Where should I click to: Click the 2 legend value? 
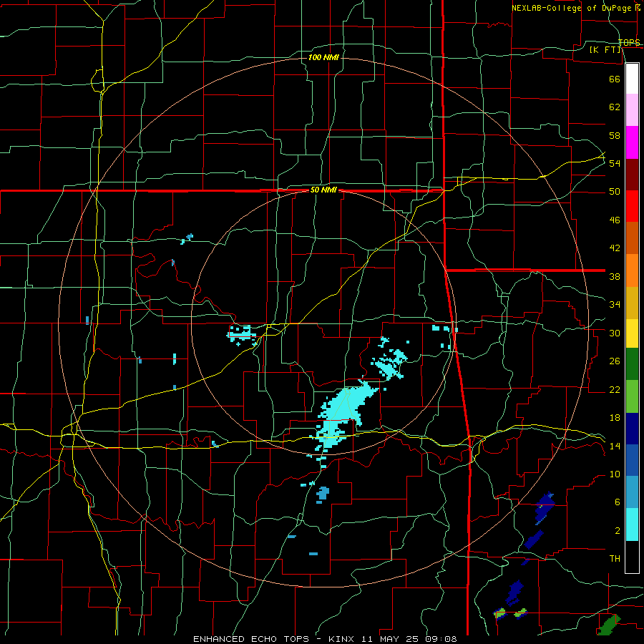pos(617,531)
